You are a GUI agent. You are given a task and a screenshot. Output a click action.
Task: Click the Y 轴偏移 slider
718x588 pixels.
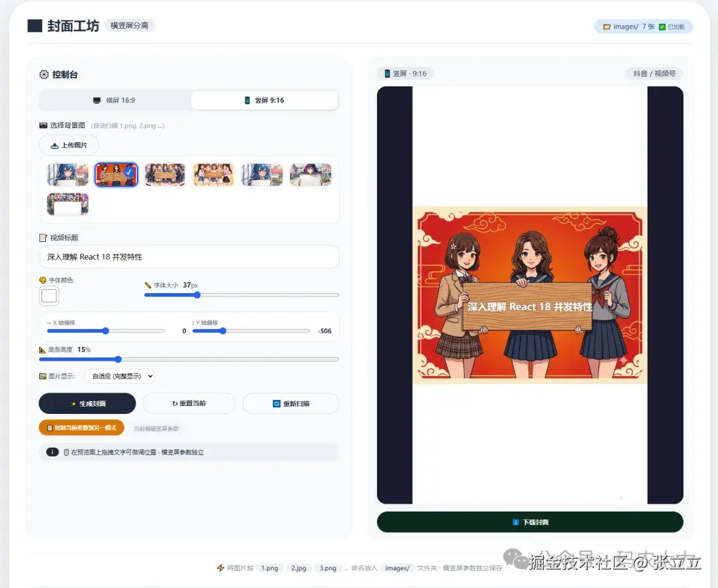pos(251,331)
